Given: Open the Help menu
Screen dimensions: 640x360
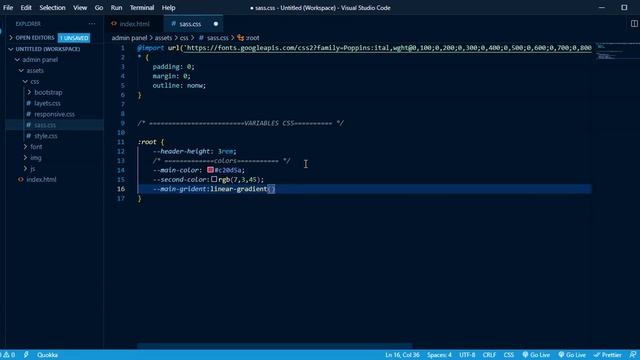Looking at the screenshot, I should click(x=168, y=8).
